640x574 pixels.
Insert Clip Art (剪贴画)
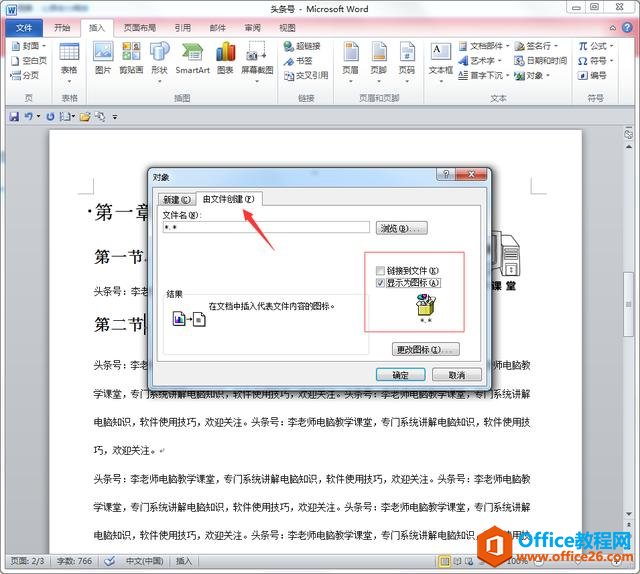[x=131, y=58]
